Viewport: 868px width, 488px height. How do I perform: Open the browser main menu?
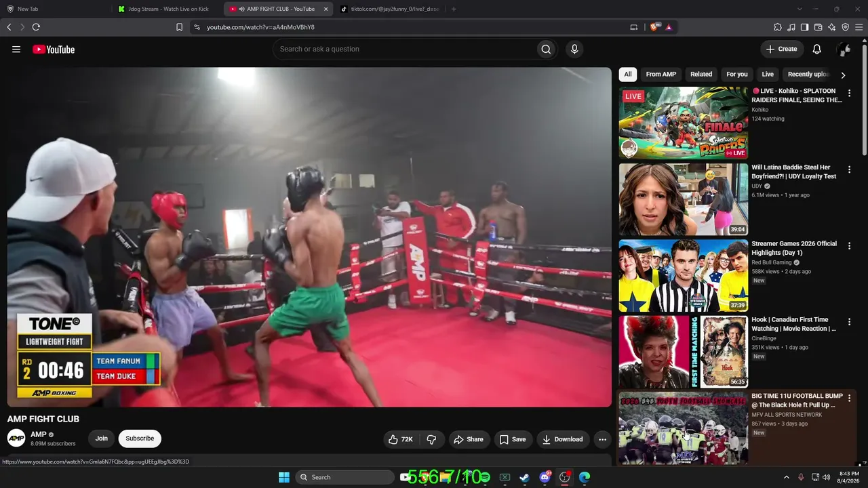[x=859, y=27]
